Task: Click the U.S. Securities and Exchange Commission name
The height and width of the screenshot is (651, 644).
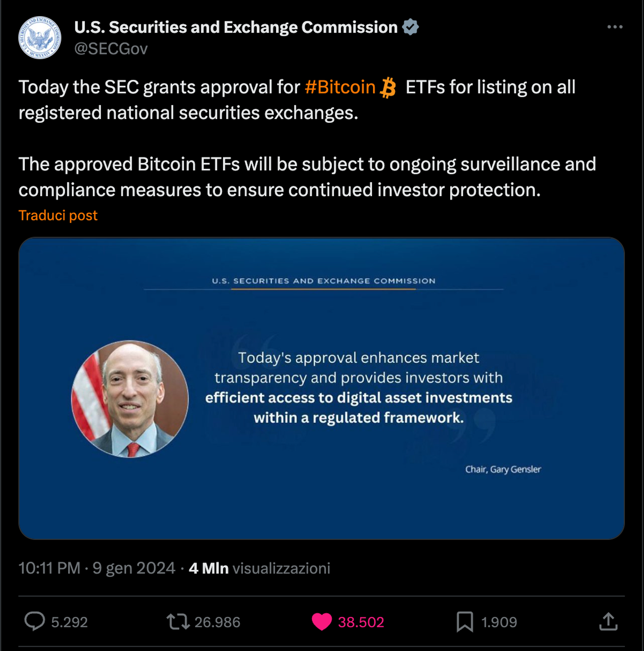Action: point(236,27)
